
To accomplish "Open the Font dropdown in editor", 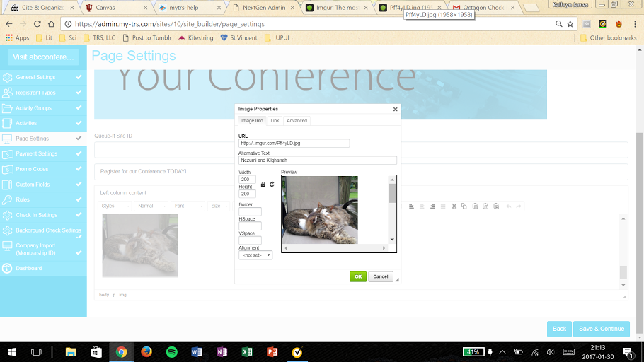I will coord(188,206).
